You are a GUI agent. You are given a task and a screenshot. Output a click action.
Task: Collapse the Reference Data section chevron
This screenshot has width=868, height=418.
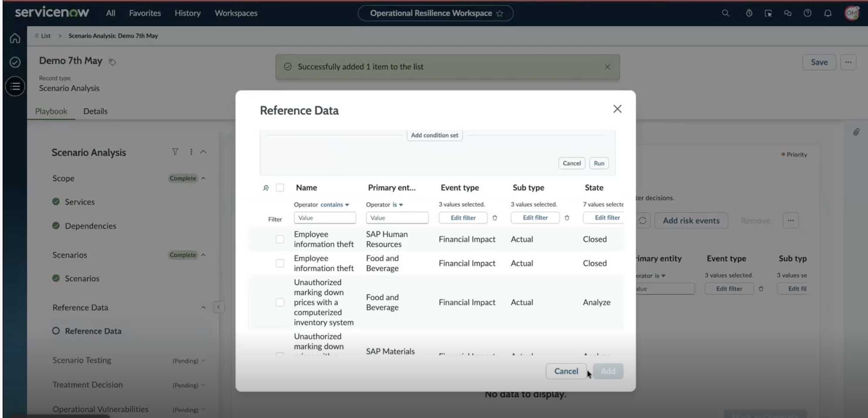coord(203,307)
